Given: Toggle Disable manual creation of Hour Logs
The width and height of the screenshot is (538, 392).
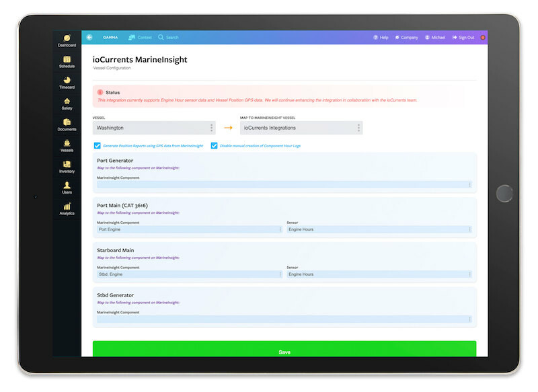Looking at the screenshot, I should click(214, 145).
